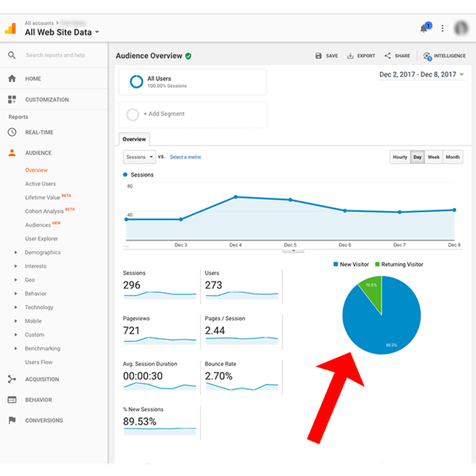Expand the Custom section
Image resolution: width=476 pixels, height=476 pixels.
click(15, 335)
